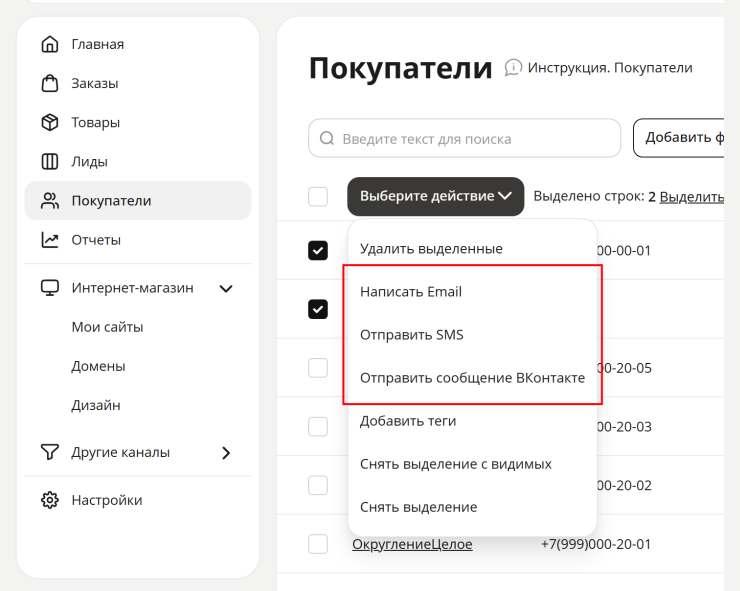Open Мои сайты submenu item

[107, 327]
